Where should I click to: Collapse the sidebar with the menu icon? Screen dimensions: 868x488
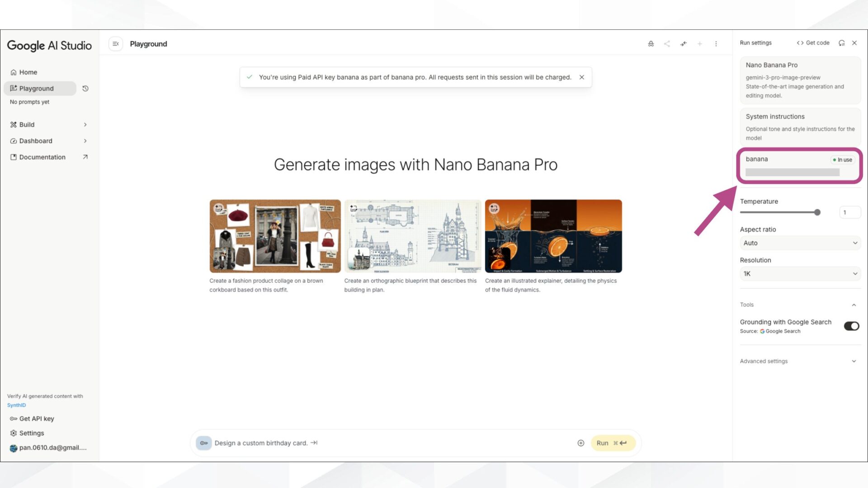pyautogui.click(x=116, y=44)
